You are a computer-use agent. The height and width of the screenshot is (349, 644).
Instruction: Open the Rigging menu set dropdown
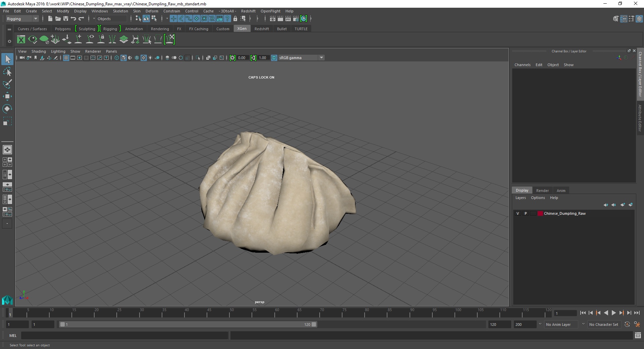(22, 19)
